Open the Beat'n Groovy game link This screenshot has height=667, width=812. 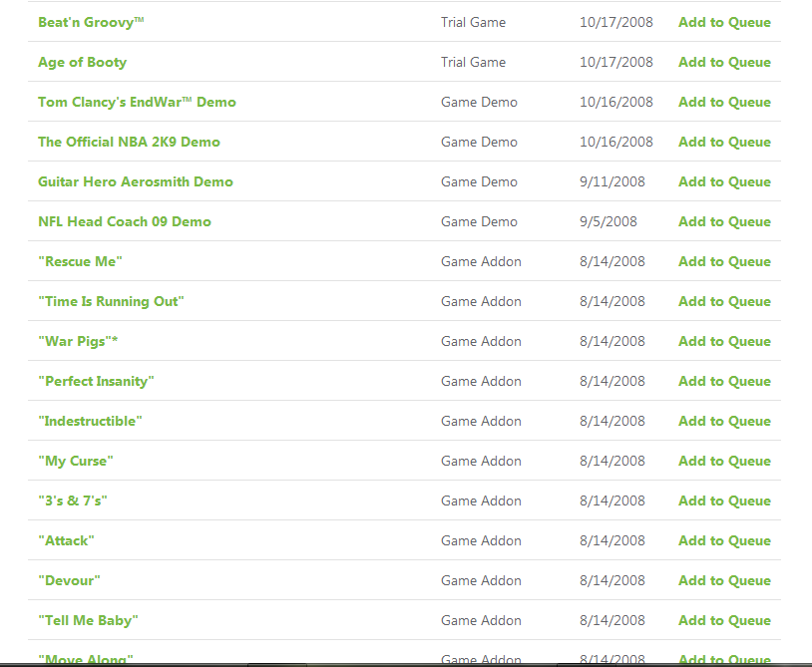tap(91, 22)
